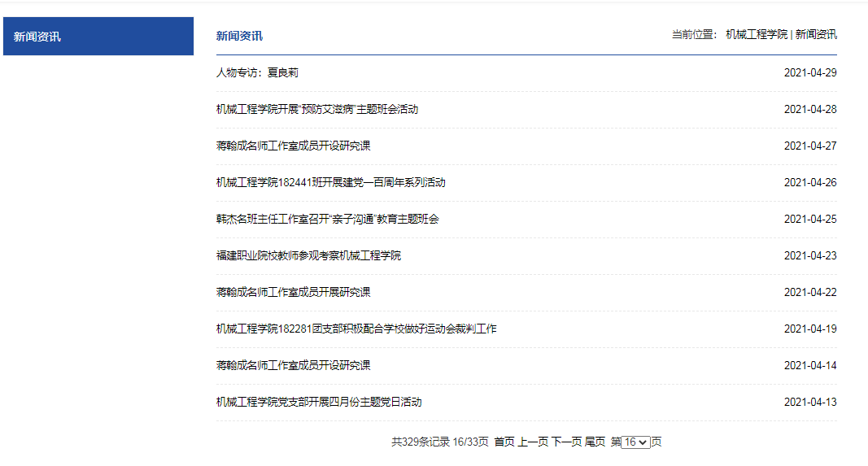Open 蒋翰成名师工作室成员开展研究课 article
The width and height of the screenshot is (868, 466).
pos(293,293)
